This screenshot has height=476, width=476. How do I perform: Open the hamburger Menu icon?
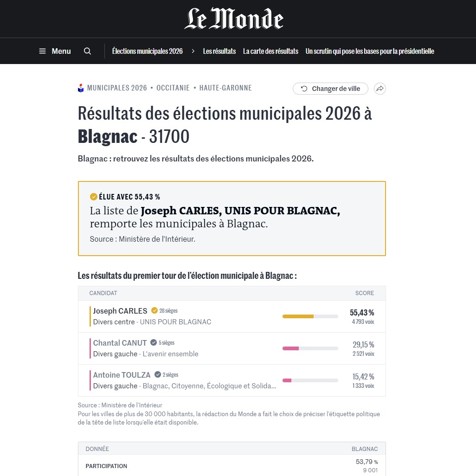coord(43,51)
